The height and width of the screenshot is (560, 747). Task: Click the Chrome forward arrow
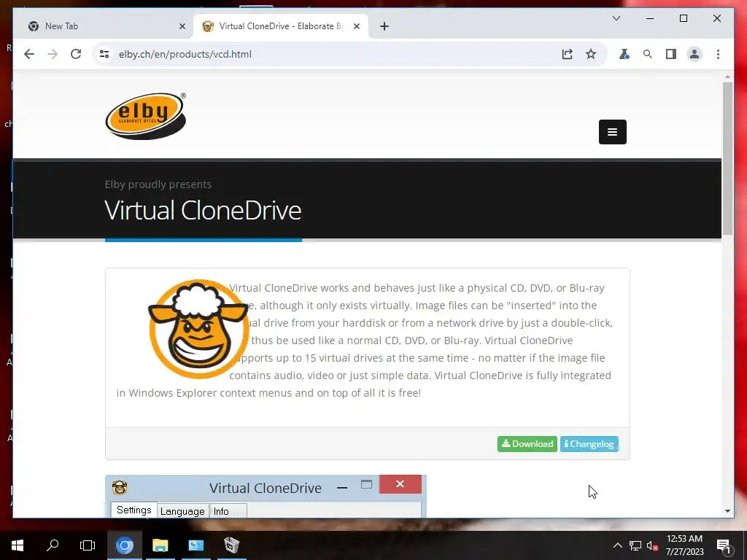coord(53,54)
